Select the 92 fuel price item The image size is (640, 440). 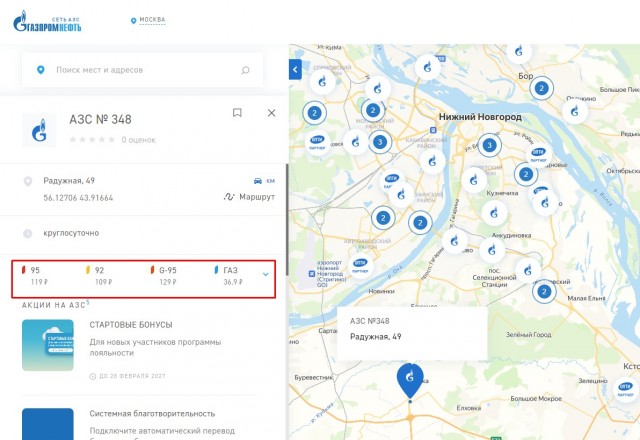click(x=99, y=276)
